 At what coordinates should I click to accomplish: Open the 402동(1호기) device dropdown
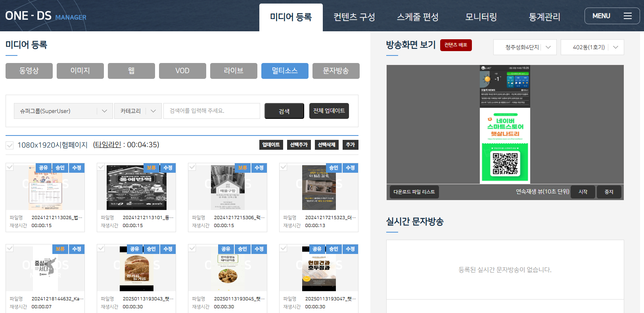click(592, 47)
